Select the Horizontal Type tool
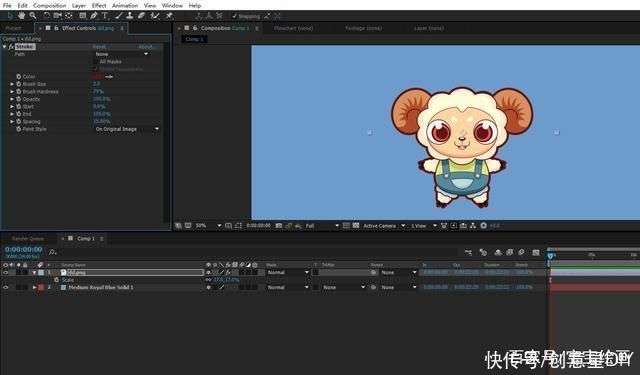 (105, 16)
